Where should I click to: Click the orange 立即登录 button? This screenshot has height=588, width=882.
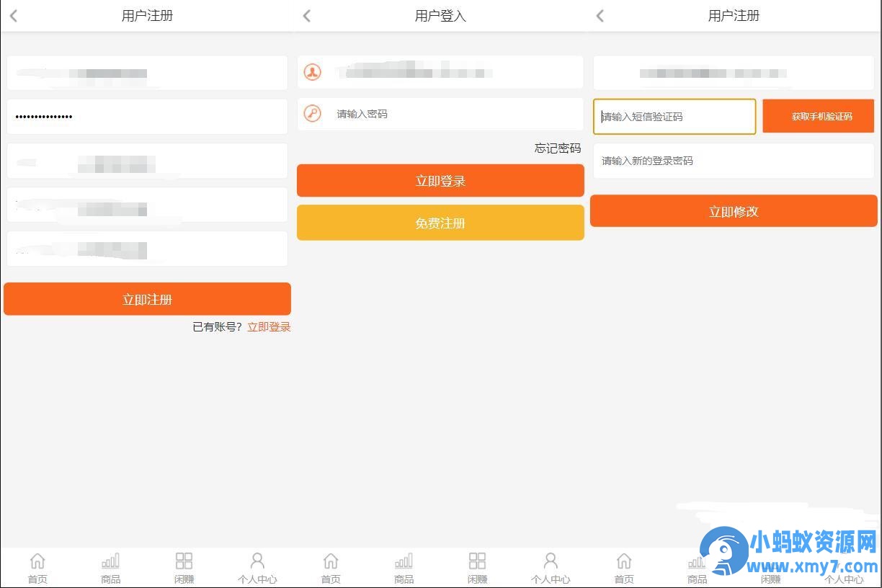click(440, 180)
